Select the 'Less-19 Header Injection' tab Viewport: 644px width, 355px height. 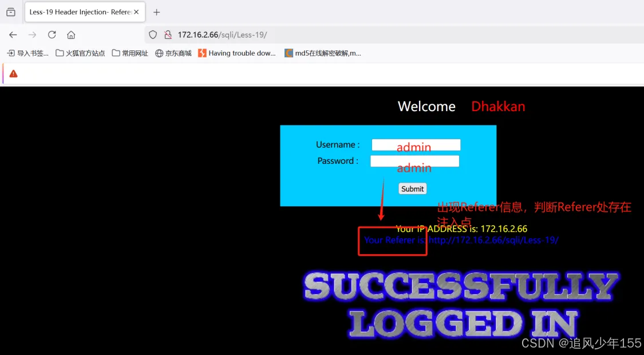coord(80,11)
